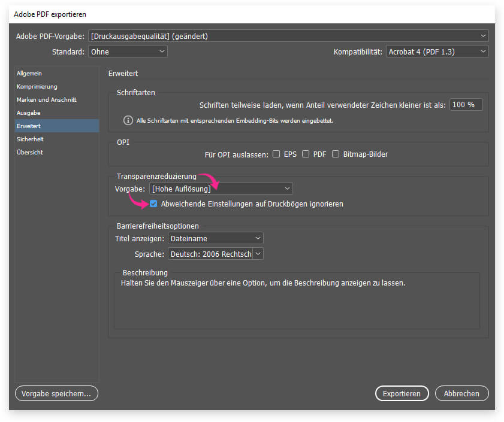
Task: Click the Vorgabe speichern button
Action: click(x=56, y=393)
